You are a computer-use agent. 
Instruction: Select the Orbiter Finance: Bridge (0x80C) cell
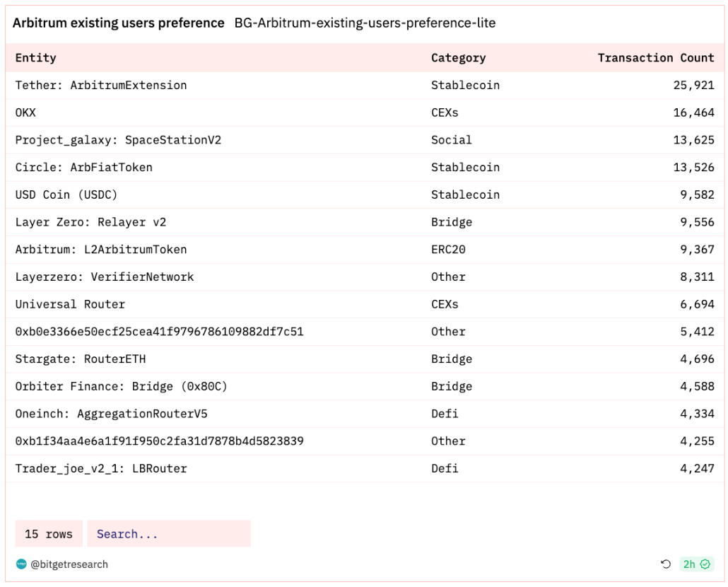click(121, 386)
